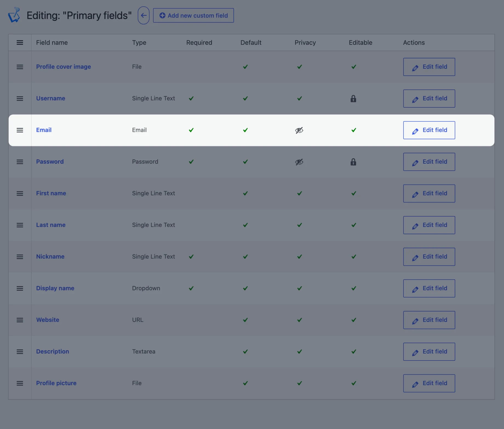Viewport: 504px width, 429px height.
Task: Click the plugin logo icon
Action: point(14,15)
